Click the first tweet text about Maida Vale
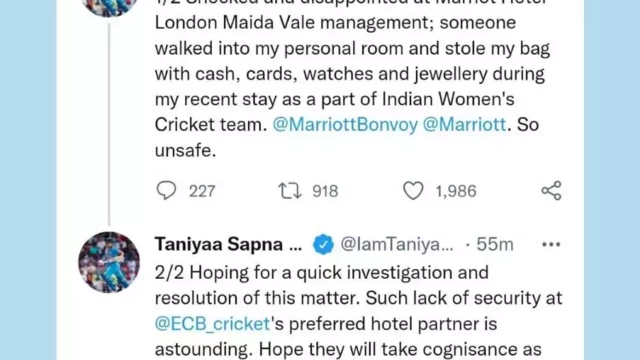Viewport: 640px width, 360px height. [352, 79]
